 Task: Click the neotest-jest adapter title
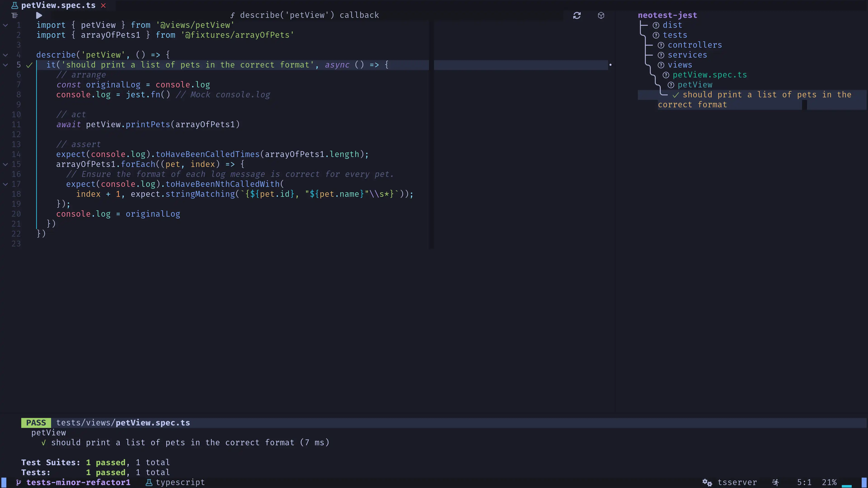(x=667, y=15)
